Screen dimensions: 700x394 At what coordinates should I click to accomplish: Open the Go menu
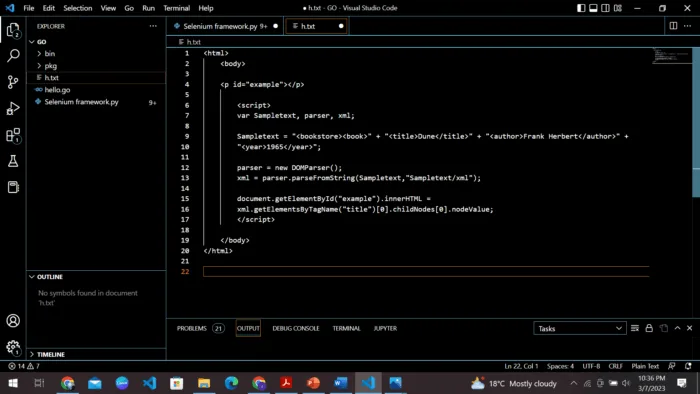[129, 8]
